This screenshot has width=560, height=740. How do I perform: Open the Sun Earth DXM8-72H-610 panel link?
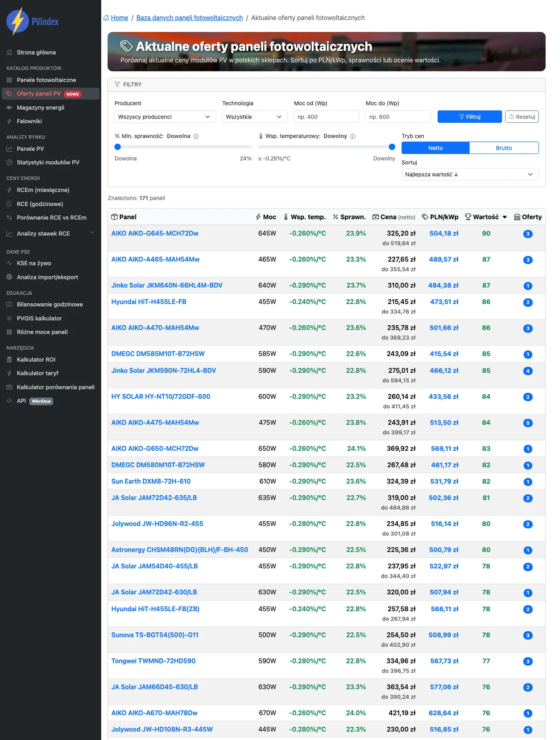(x=151, y=481)
